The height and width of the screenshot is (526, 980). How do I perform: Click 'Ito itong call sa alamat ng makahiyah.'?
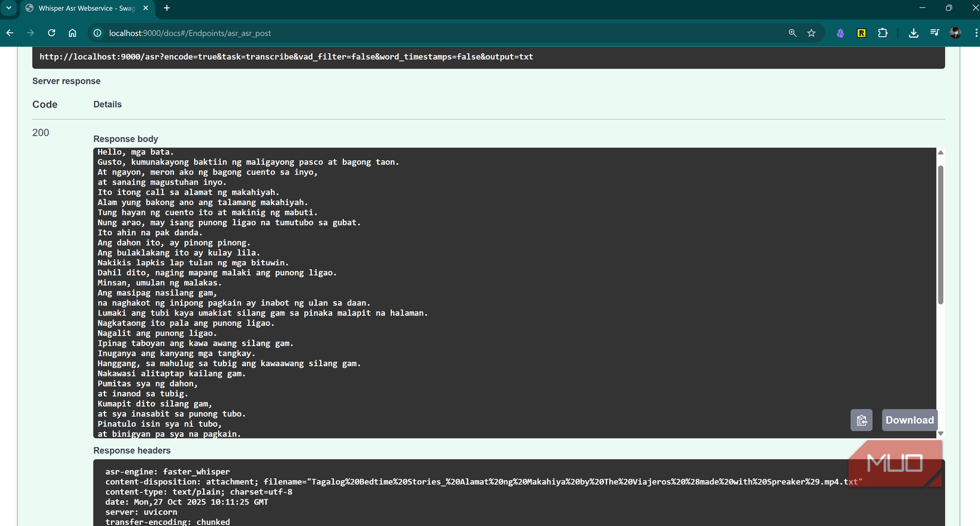[188, 193]
